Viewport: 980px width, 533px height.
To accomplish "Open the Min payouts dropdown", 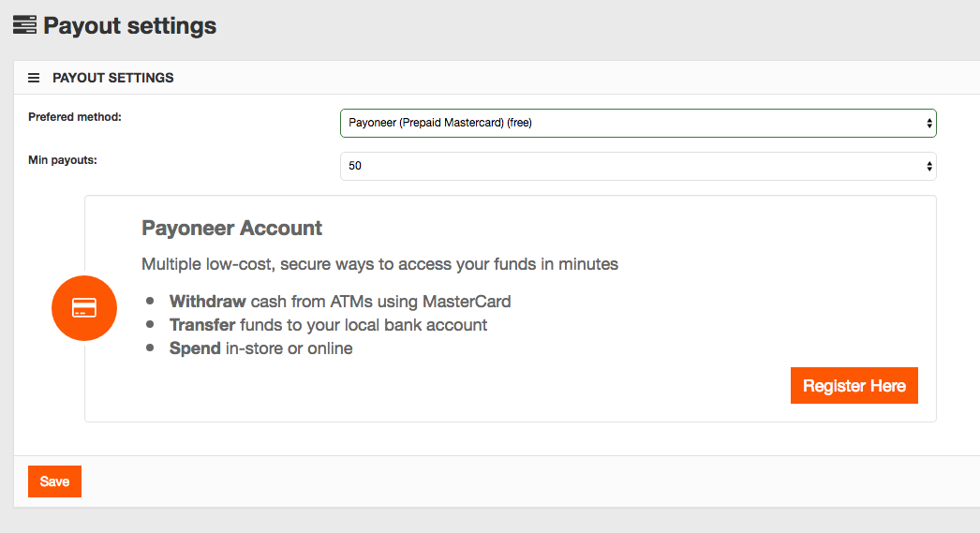I will tap(637, 166).
